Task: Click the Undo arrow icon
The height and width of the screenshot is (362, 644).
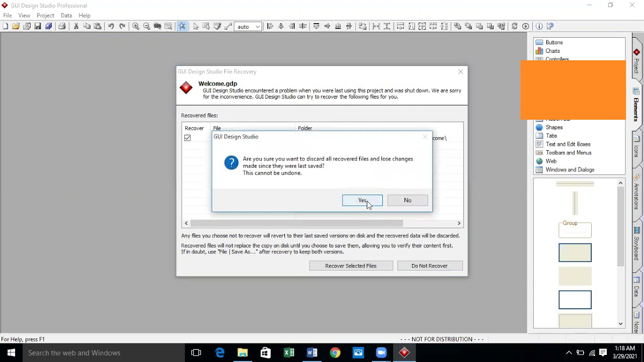Action: click(x=111, y=26)
